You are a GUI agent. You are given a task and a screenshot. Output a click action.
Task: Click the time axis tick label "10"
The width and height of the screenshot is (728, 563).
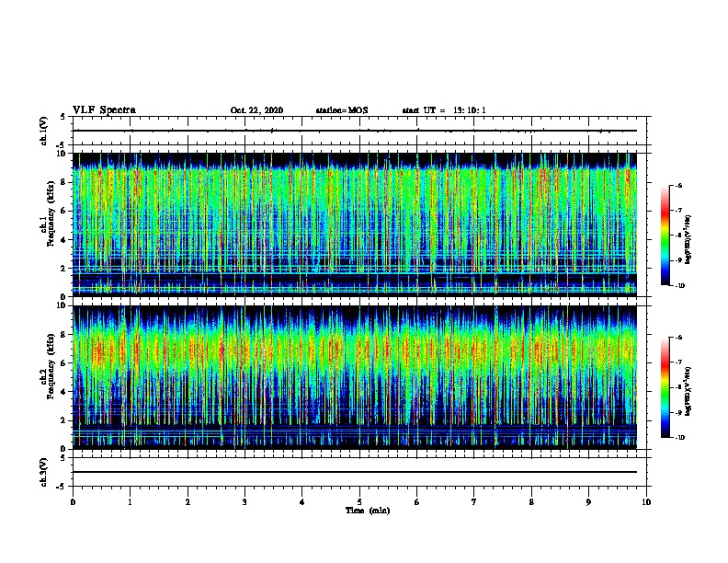coord(646,502)
